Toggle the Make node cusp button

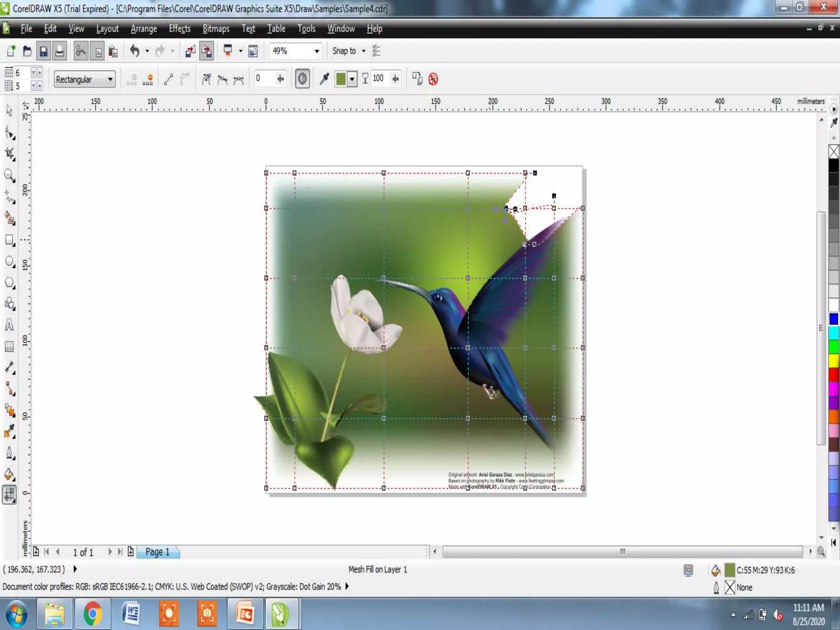[x=206, y=79]
